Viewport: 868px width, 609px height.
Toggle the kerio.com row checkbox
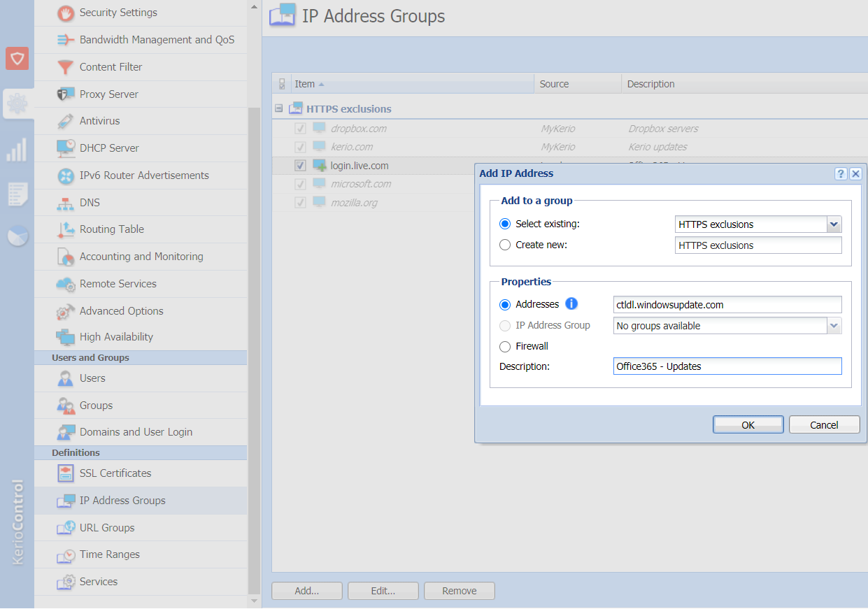click(300, 147)
